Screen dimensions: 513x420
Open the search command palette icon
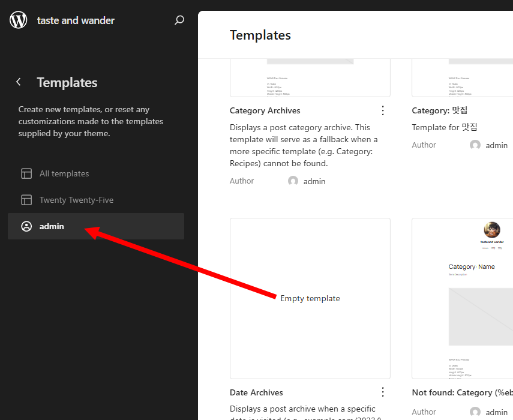(179, 20)
